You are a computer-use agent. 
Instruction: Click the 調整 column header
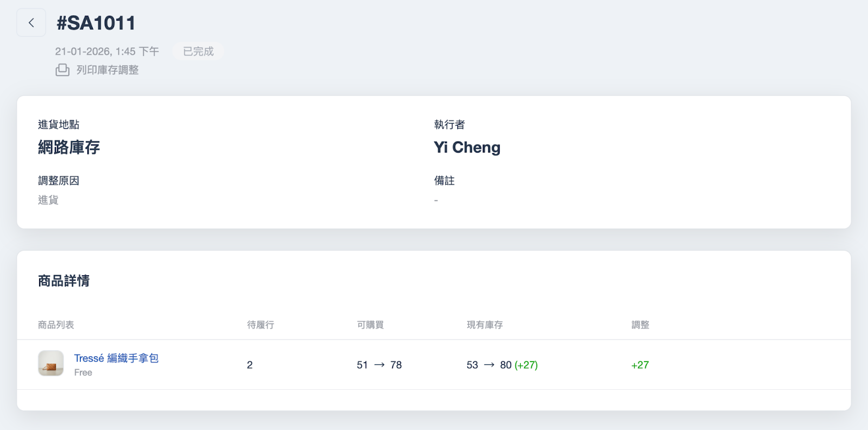click(640, 325)
